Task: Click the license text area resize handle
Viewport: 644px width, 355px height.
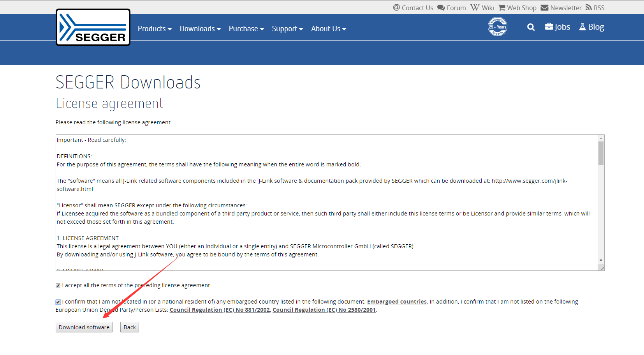Action: click(x=602, y=268)
